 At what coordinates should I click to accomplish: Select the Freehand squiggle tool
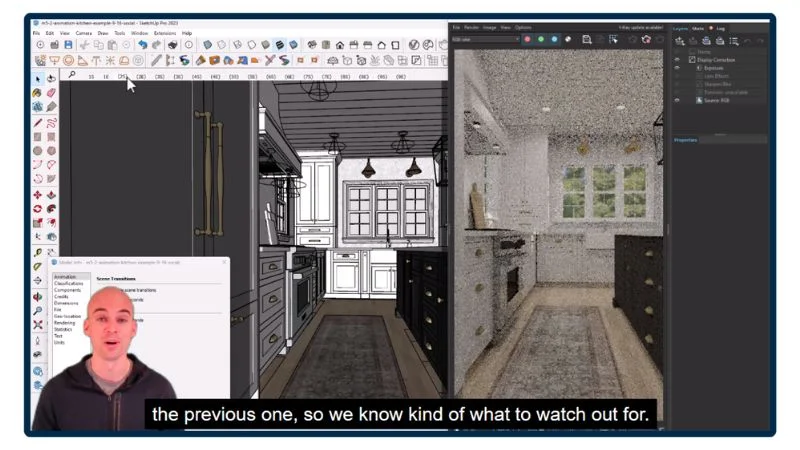coord(52,123)
